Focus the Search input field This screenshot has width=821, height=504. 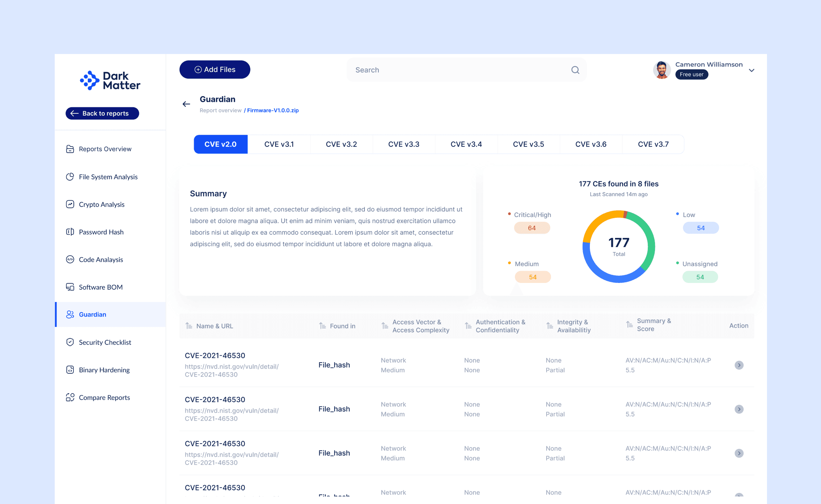point(457,70)
